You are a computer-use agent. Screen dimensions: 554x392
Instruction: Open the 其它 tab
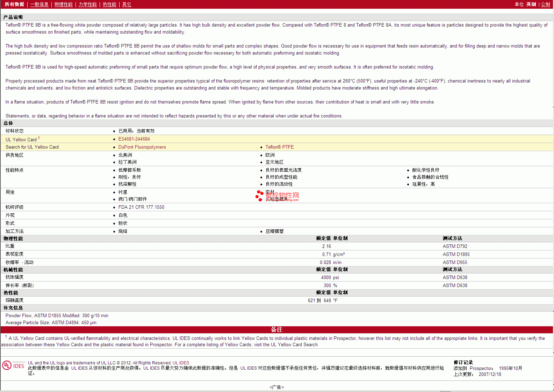click(x=127, y=4)
